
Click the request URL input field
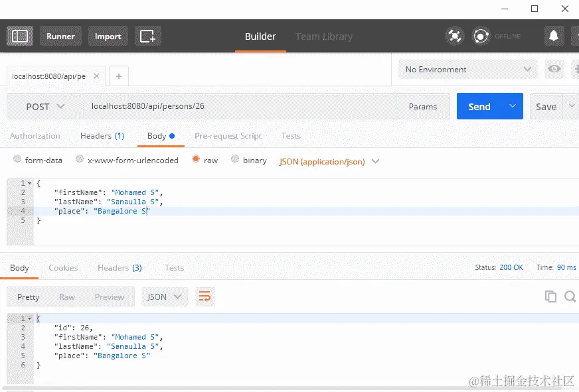pos(240,107)
